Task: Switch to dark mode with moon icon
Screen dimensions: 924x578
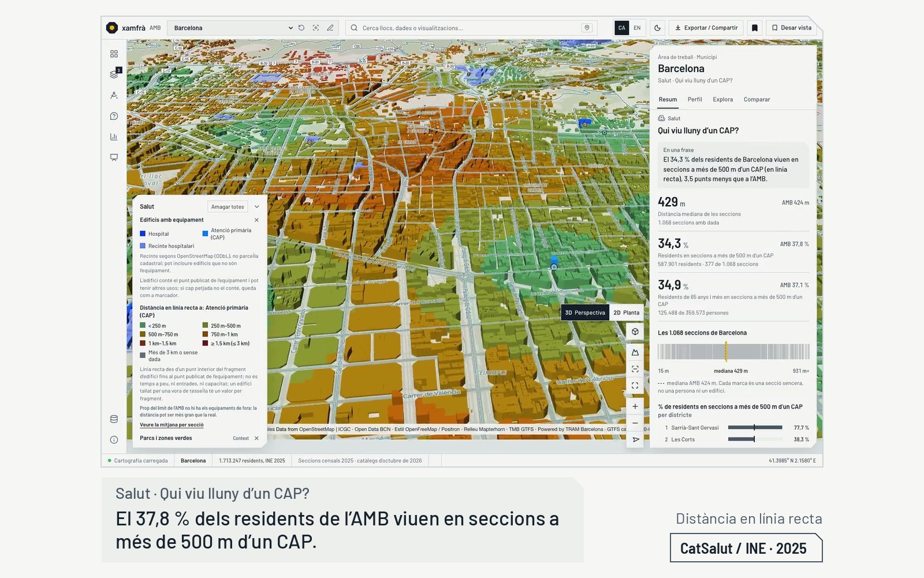Action: [x=657, y=28]
